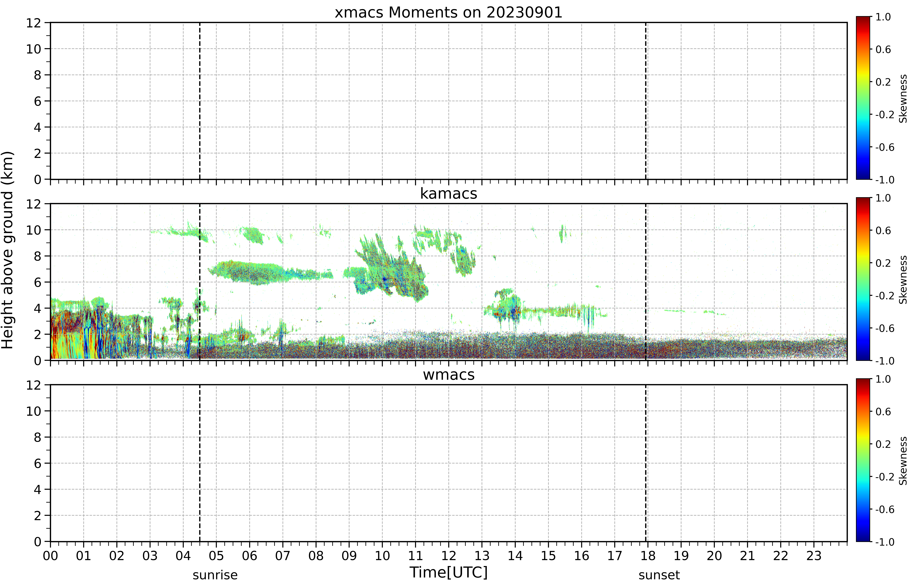Click the xmacs panel skewness colorbar
Screen dimensions: 914x588
click(863, 98)
